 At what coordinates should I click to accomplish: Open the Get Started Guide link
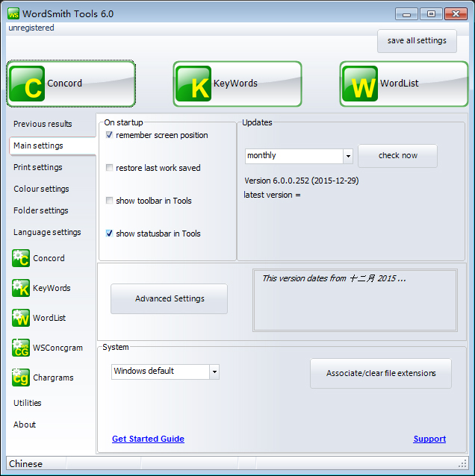(148, 439)
